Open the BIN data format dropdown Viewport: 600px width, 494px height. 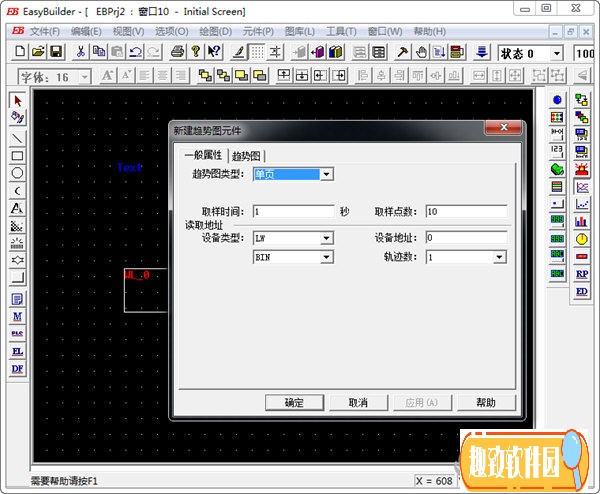pyautogui.click(x=326, y=257)
